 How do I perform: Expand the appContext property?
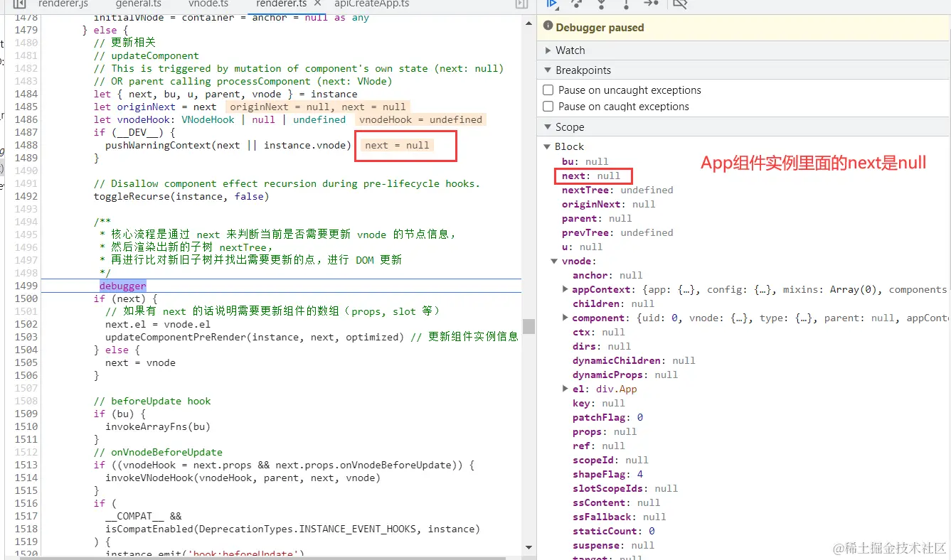(x=565, y=289)
